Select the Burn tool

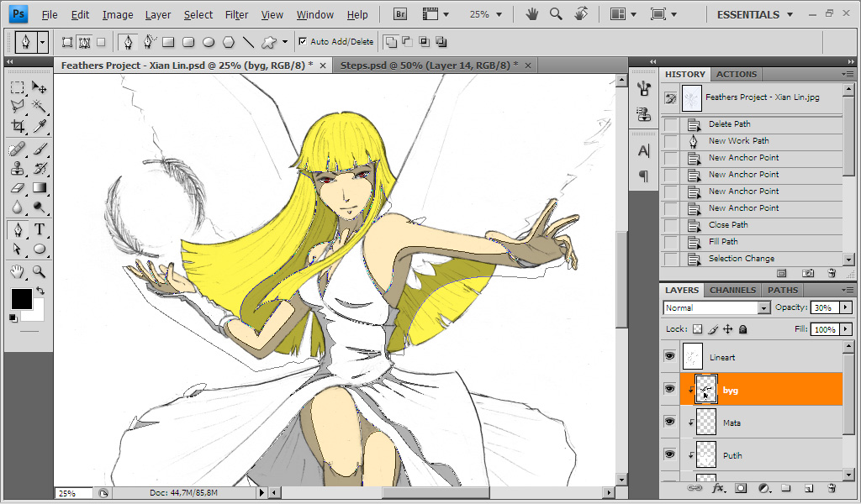click(x=39, y=207)
